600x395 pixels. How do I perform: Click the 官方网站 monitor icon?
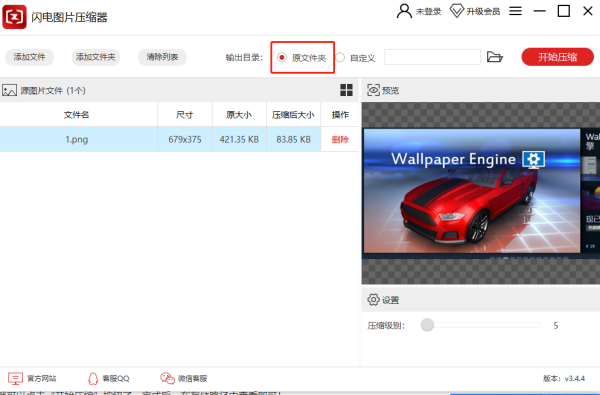[x=15, y=379]
